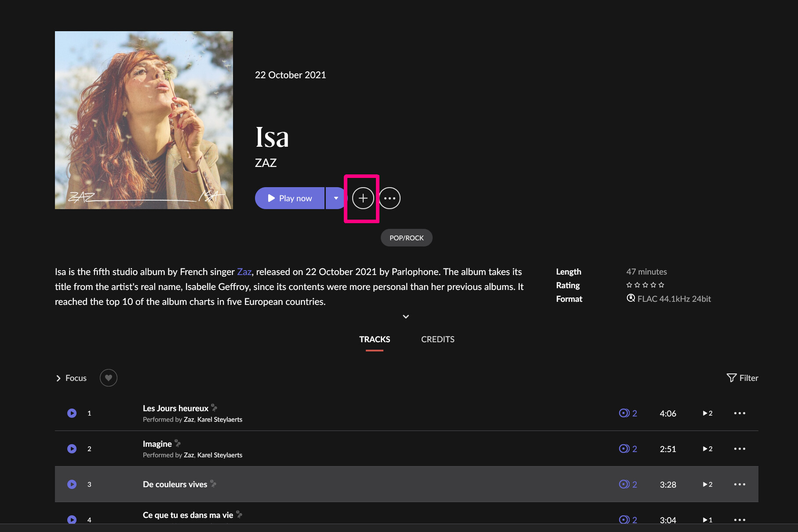Open lyrics icon next to De couleurs vives
The height and width of the screenshot is (532, 798).
[x=213, y=484]
